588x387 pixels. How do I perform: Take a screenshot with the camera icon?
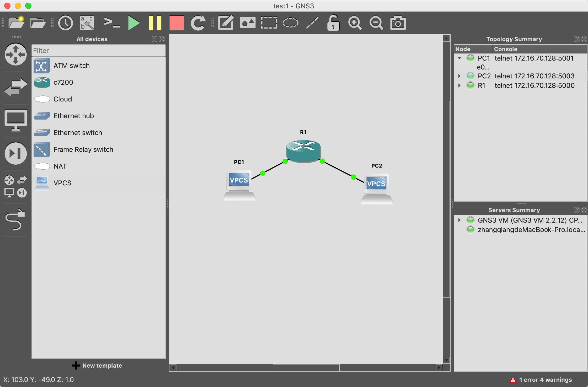398,23
